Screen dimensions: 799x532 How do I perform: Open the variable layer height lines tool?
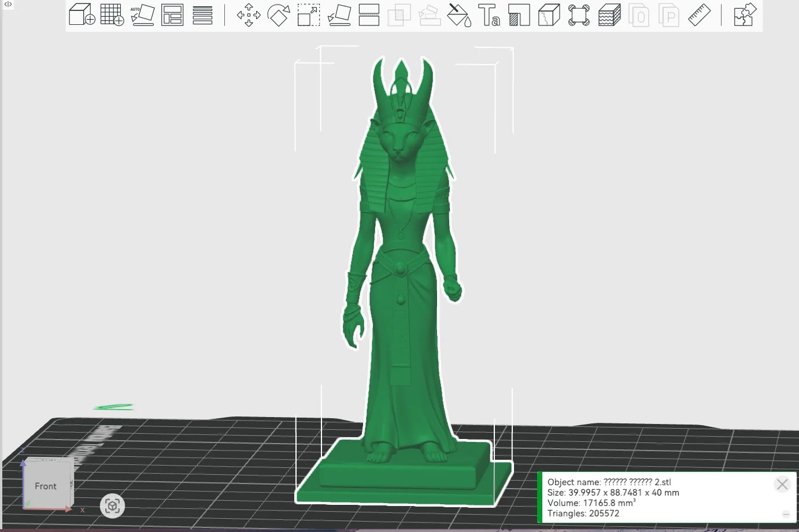(x=202, y=15)
